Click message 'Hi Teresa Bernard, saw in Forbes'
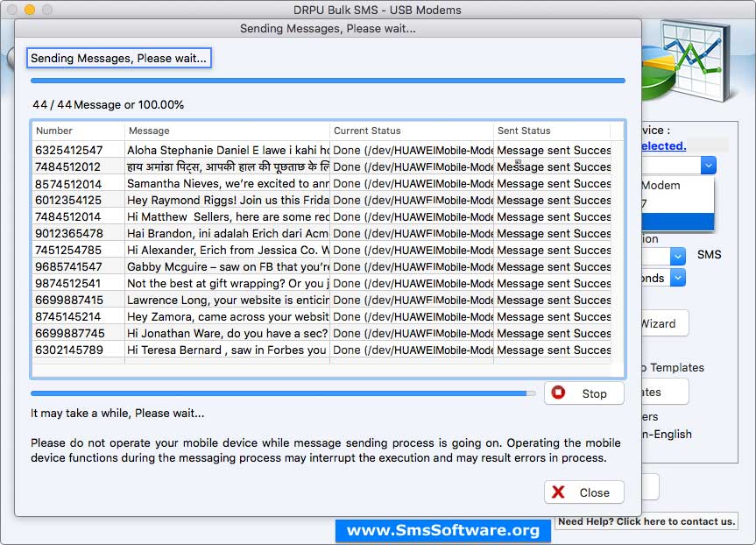Image resolution: width=756 pixels, height=545 pixels. pyautogui.click(x=228, y=350)
